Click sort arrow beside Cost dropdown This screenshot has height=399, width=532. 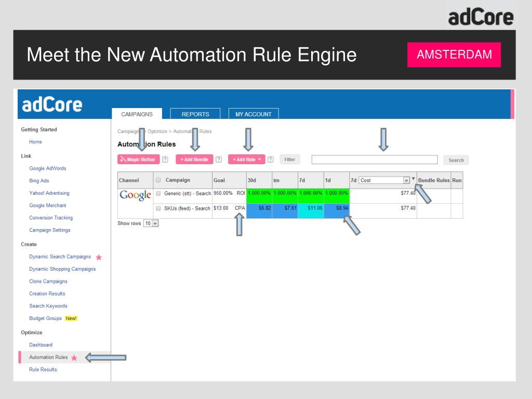coord(413,179)
